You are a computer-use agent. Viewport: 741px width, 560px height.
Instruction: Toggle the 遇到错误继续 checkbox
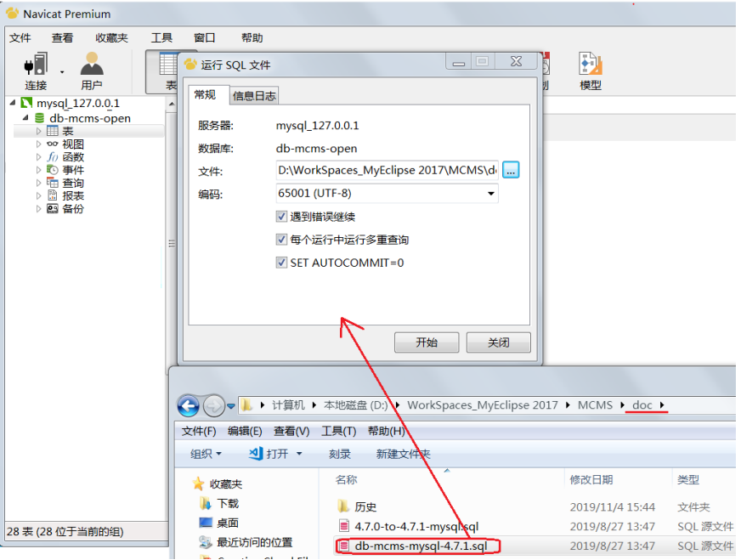click(x=281, y=217)
